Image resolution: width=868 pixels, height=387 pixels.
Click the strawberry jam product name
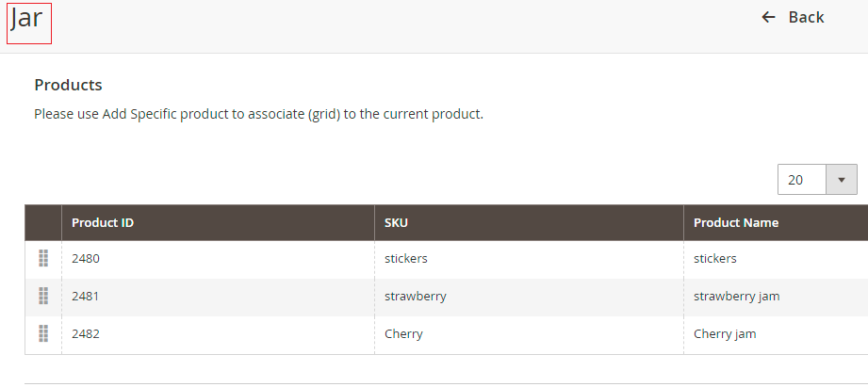point(736,296)
